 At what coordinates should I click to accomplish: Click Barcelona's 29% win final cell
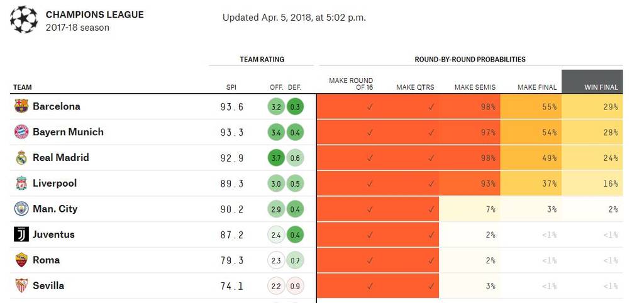pos(592,107)
